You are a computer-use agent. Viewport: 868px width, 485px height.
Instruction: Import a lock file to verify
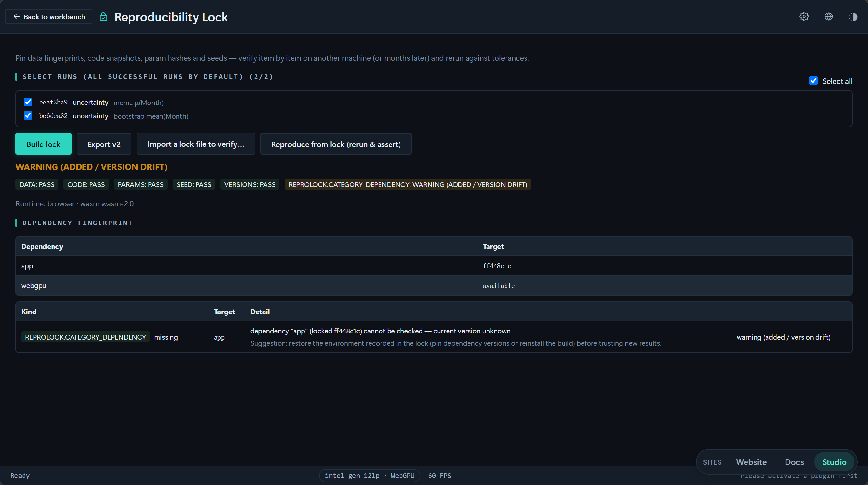coord(196,144)
